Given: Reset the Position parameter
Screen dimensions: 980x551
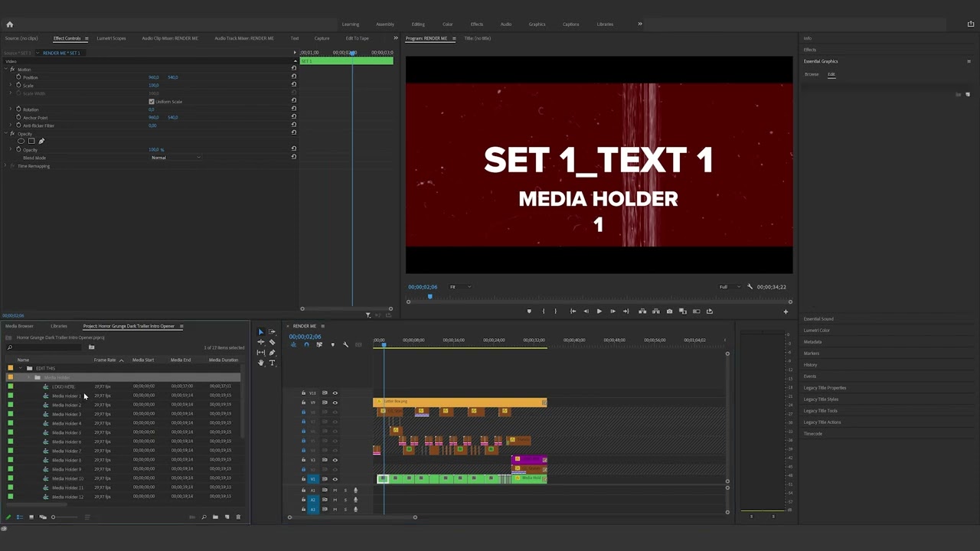Looking at the screenshot, I should tap(293, 77).
